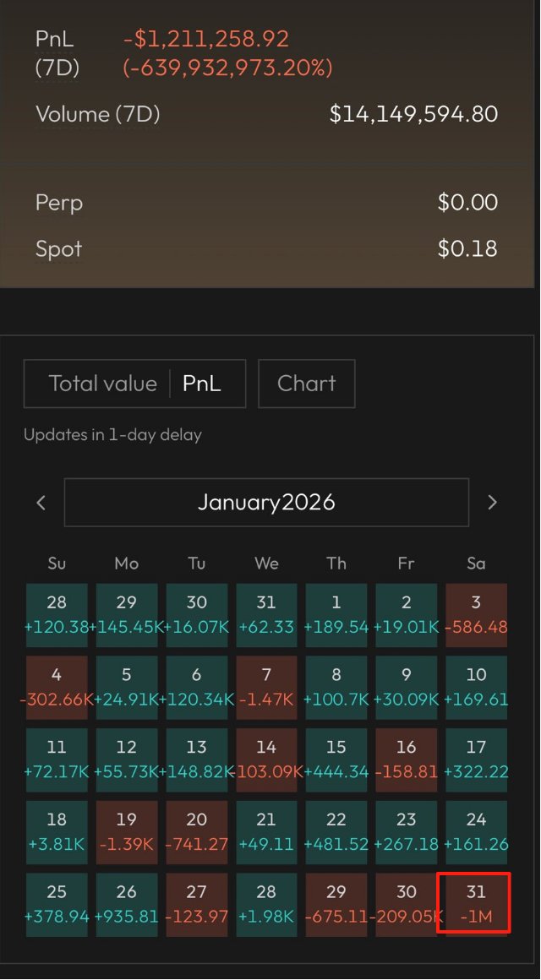
Task: Click the PnL (7D) label
Action: pyautogui.click(x=57, y=53)
